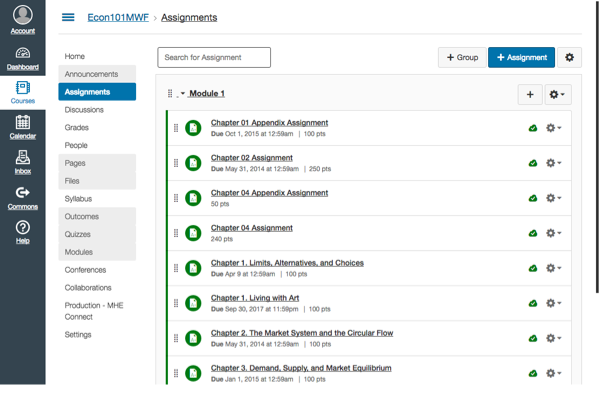Open the Calendar icon in sidebar
Image resolution: width=600 pixels, height=400 pixels.
[x=22, y=126]
